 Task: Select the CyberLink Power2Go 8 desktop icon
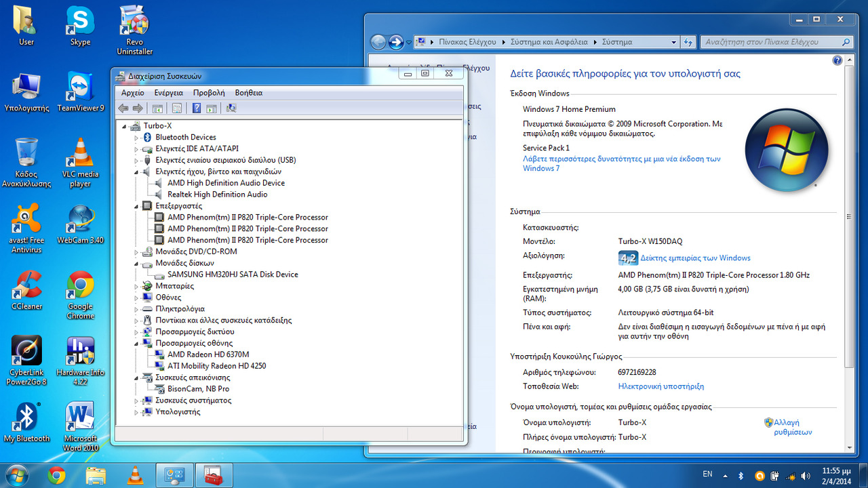(26, 361)
